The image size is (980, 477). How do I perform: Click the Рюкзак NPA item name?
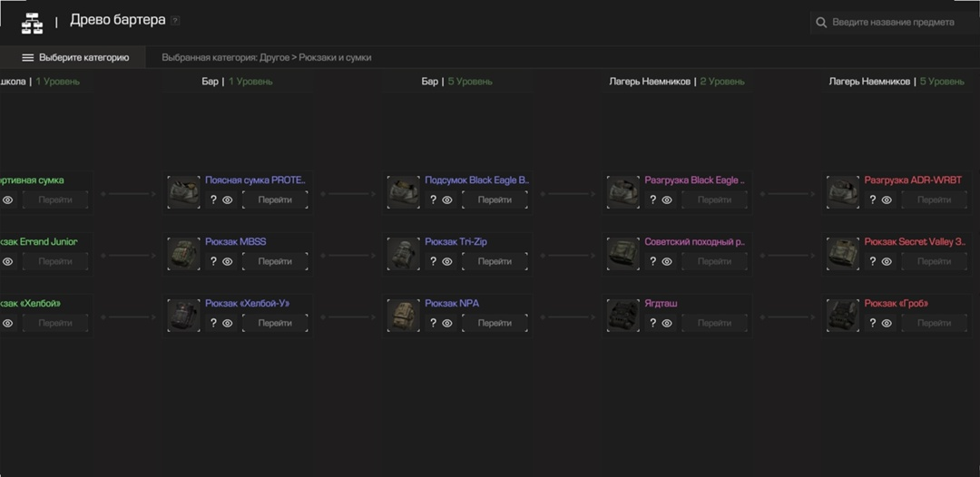tap(452, 304)
